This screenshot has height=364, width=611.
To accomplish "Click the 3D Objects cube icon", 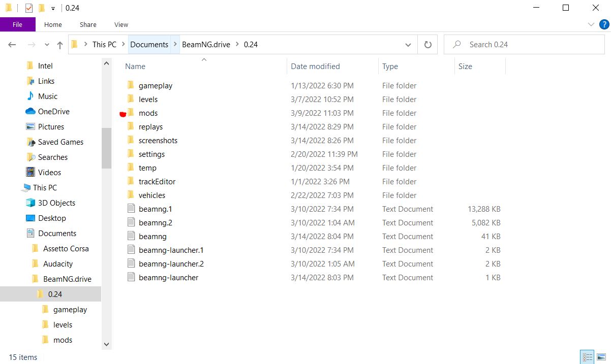I will click(30, 203).
